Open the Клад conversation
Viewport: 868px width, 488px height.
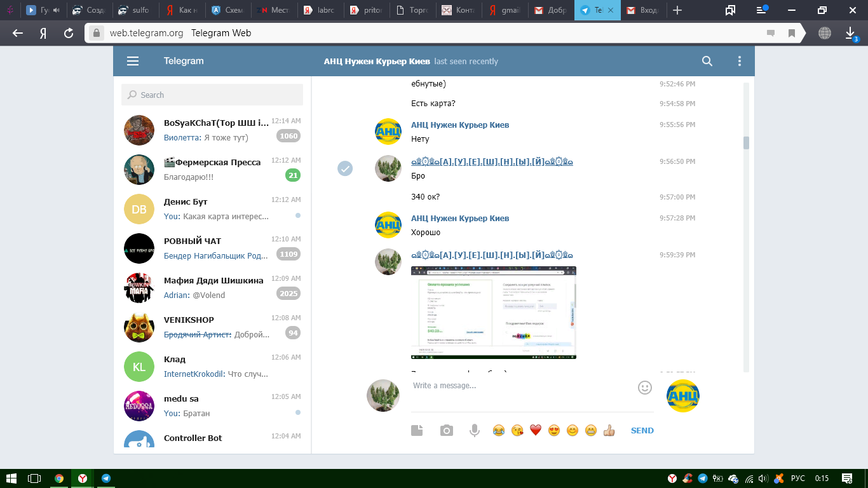(x=212, y=367)
